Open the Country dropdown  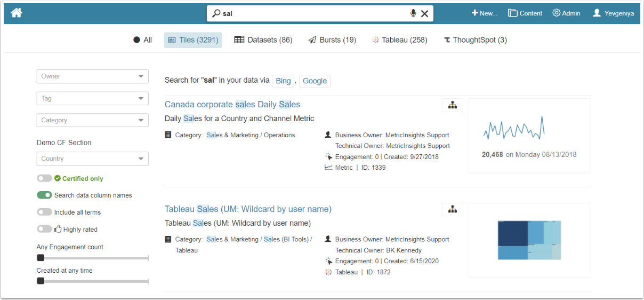92,159
